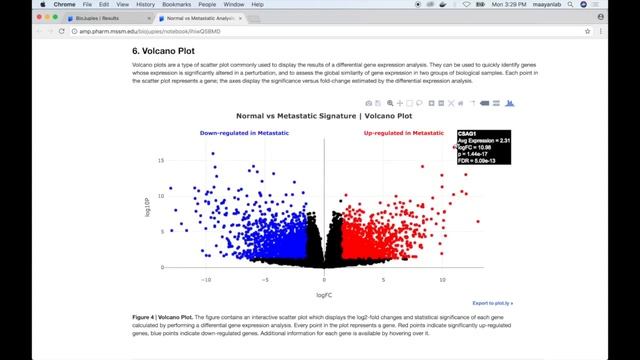Open the Chrome app menu

click(64, 4)
